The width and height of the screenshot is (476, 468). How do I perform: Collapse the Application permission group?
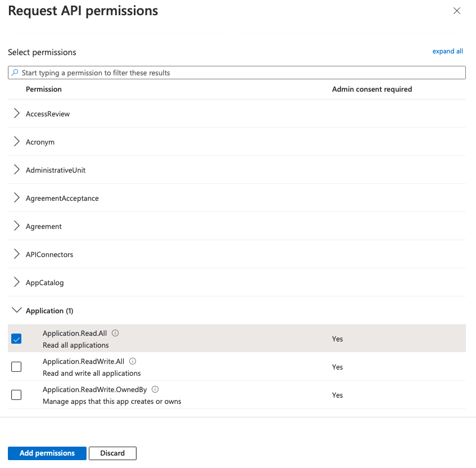16,310
